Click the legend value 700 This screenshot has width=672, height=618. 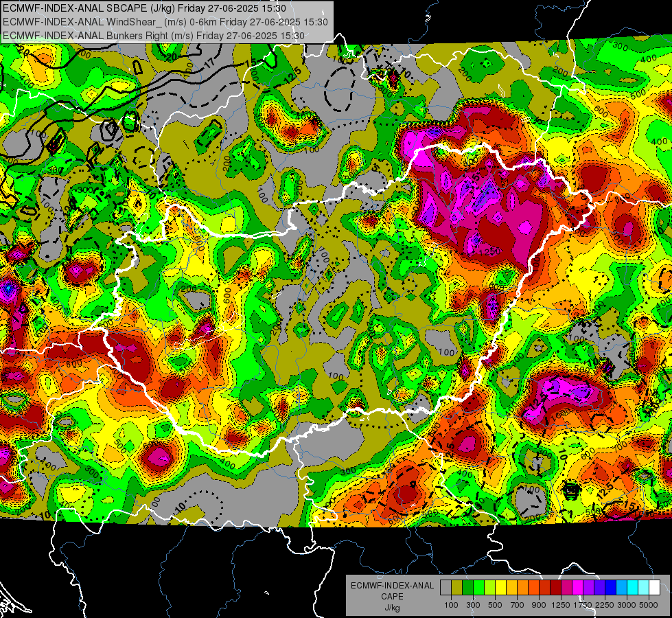coord(518,605)
